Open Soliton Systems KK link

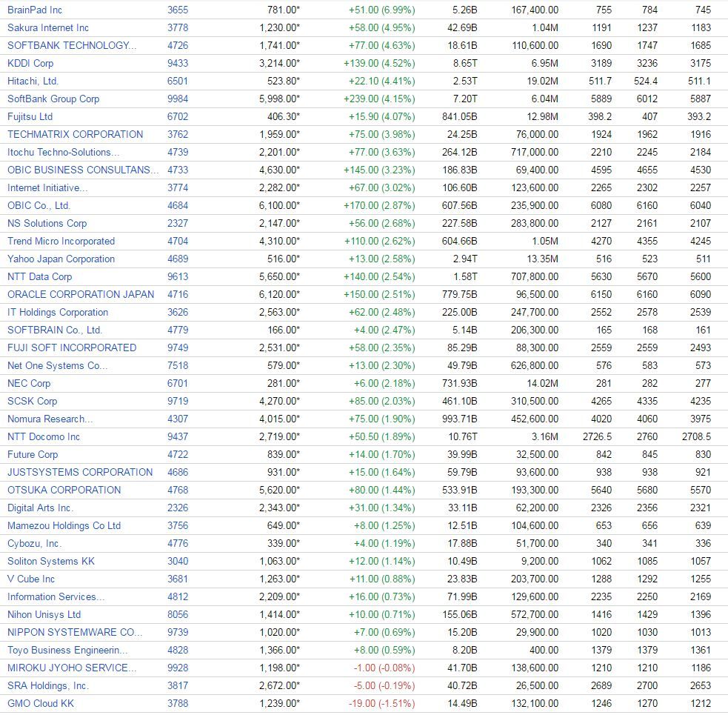point(51,561)
